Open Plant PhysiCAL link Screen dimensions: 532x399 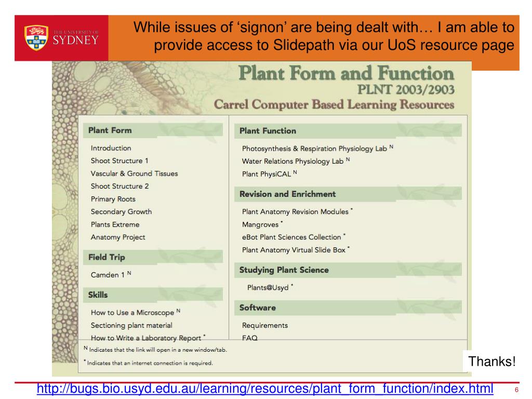270,174
